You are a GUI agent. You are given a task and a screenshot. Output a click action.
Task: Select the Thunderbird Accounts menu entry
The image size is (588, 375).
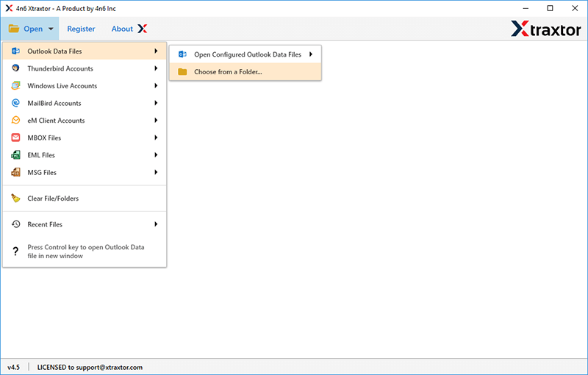85,68
